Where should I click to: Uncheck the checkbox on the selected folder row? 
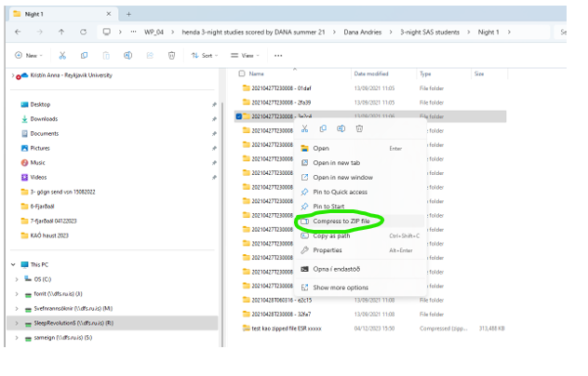(239, 116)
